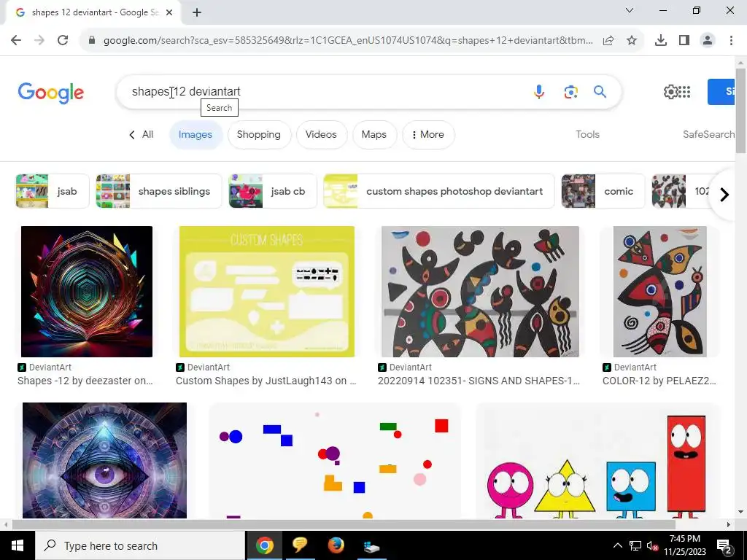Click the vertical page scrollbar
This screenshot has height=560, width=747.
(740, 111)
